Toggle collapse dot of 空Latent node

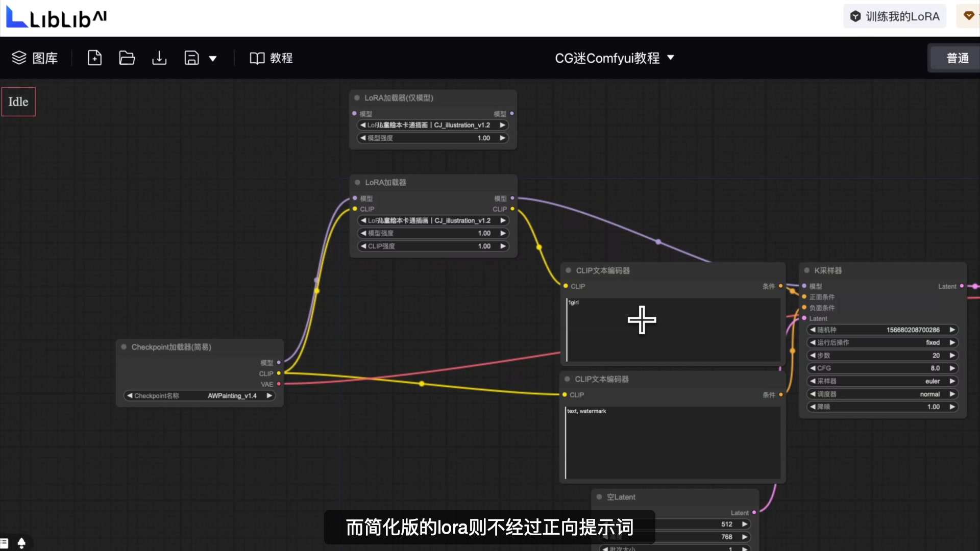[x=599, y=497]
